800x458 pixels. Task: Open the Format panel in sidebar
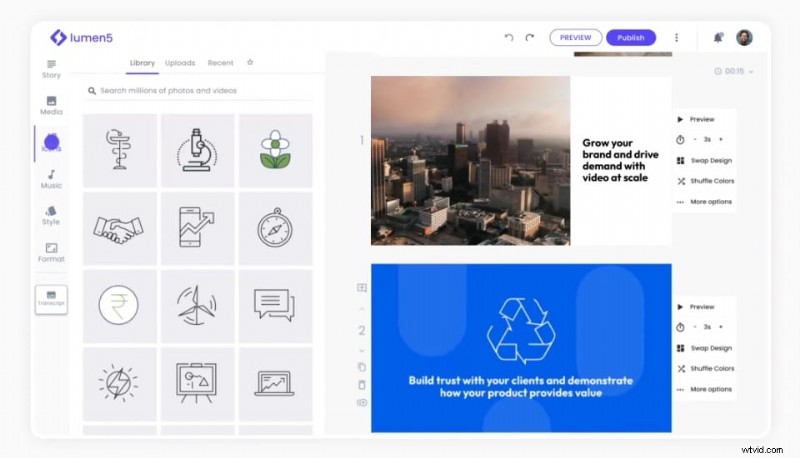click(51, 252)
